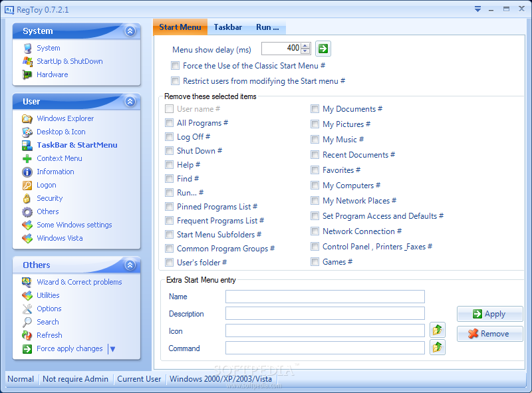This screenshot has width=532, height=393.
Task: Increase the menu show delay value
Action: 305,45
